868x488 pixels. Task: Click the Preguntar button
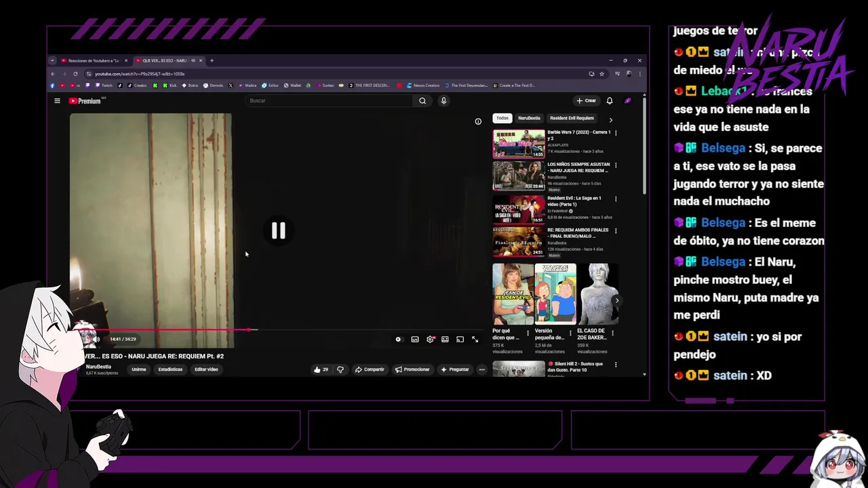[455, 369]
